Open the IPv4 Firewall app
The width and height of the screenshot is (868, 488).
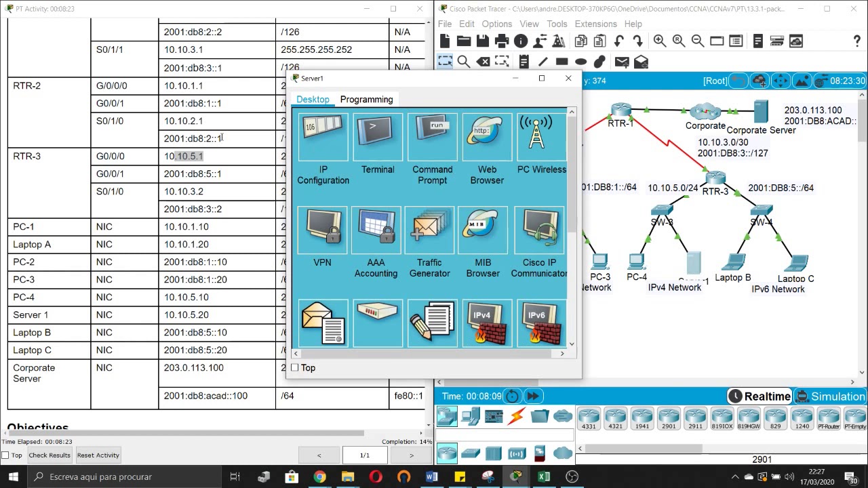click(x=486, y=324)
